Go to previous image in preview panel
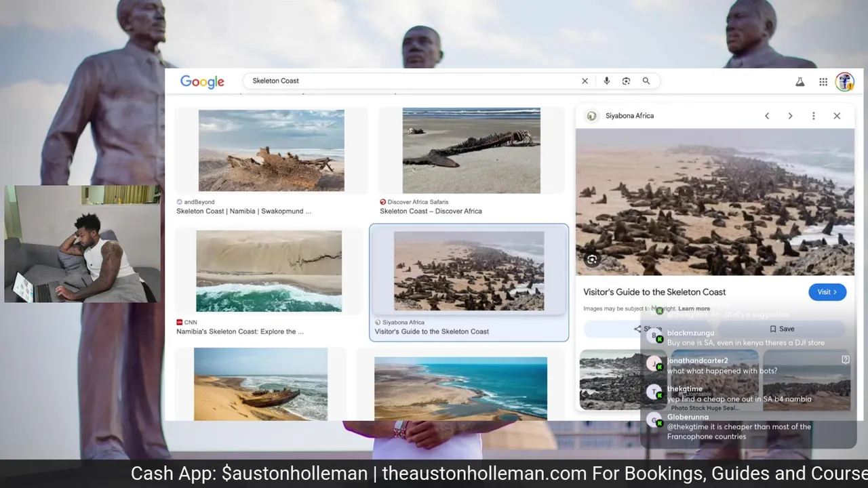Viewport: 868px width, 488px height. [x=767, y=116]
